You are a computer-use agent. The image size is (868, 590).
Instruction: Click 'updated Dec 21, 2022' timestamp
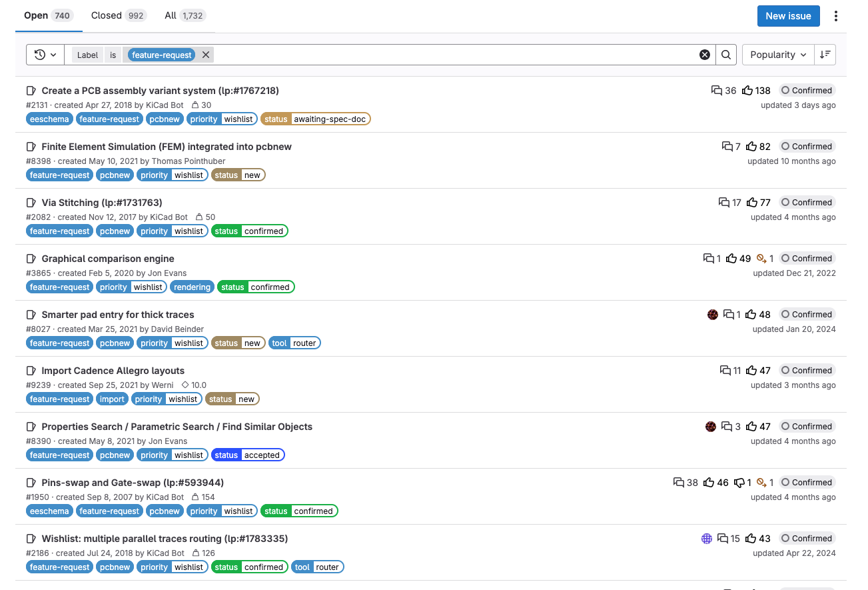click(794, 273)
